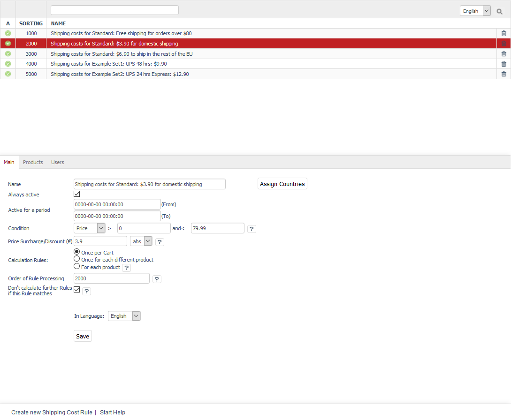
Task: Delete the 2000 domestic shipping rule
Action: pos(503,43)
